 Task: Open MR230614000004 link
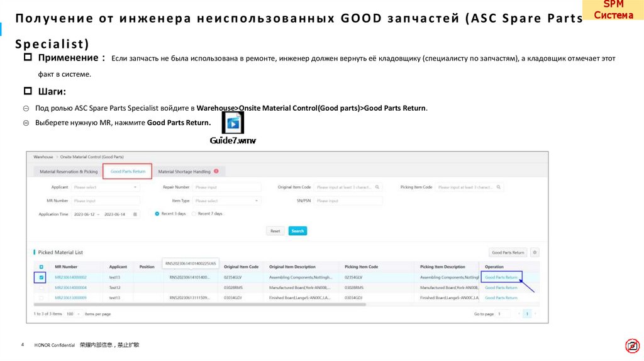(x=70, y=287)
